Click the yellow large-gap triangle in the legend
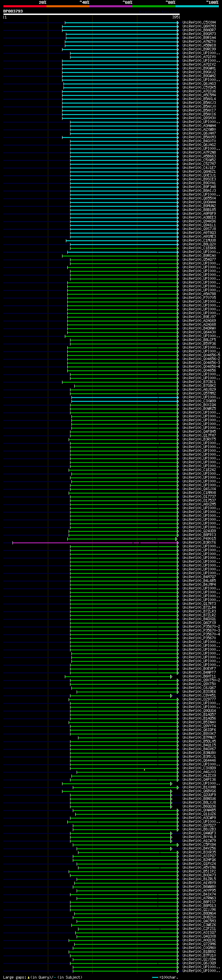Viewport: 222px width, 980px height. (x=28, y=977)
